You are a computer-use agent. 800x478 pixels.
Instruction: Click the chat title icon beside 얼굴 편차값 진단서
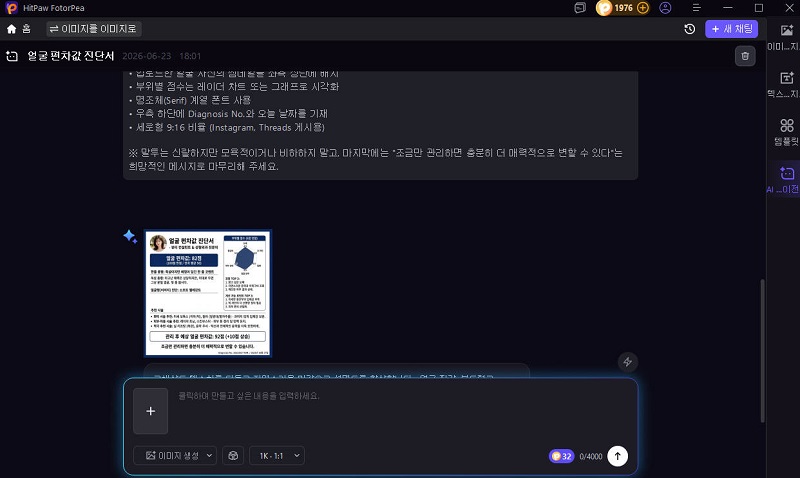tap(12, 56)
